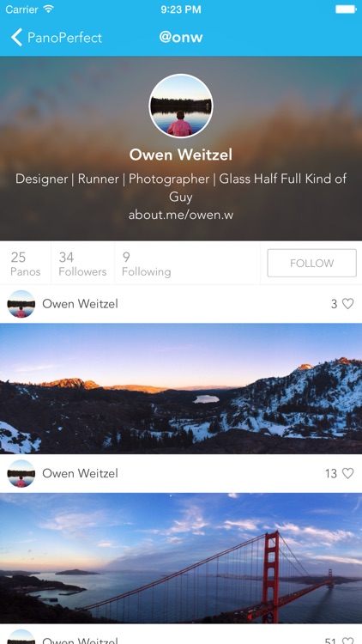Open the large circular profile photo
Viewport: 362px width, 644px height.
point(181,106)
